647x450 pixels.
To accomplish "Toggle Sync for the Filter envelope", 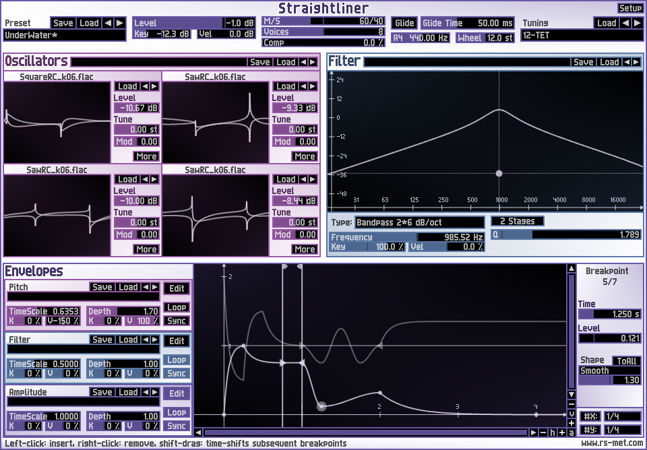I will click(177, 372).
